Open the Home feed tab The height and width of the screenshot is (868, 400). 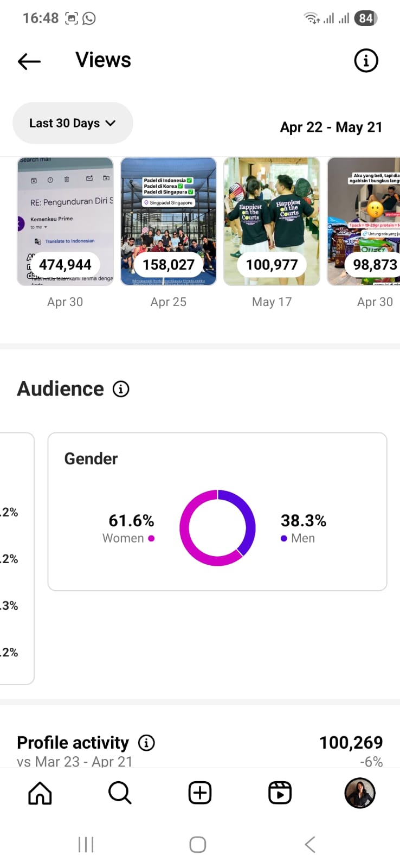click(x=40, y=793)
